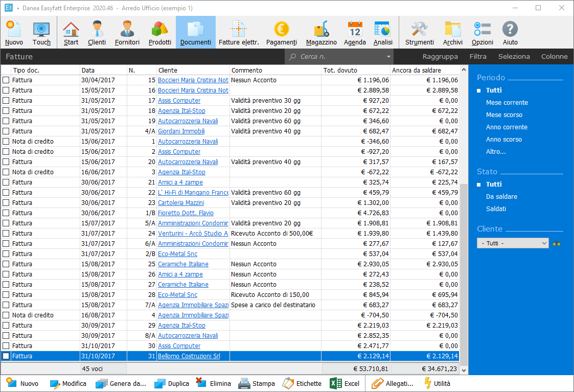574x392 pixels.
Task: Open the Allegati dropdown button
Action: point(393,383)
